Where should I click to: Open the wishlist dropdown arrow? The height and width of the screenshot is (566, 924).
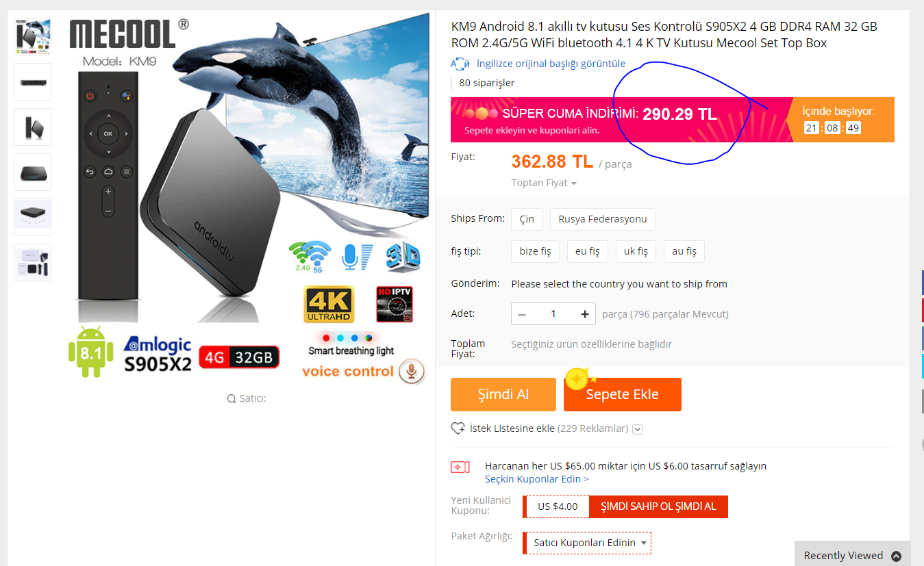pos(638,429)
